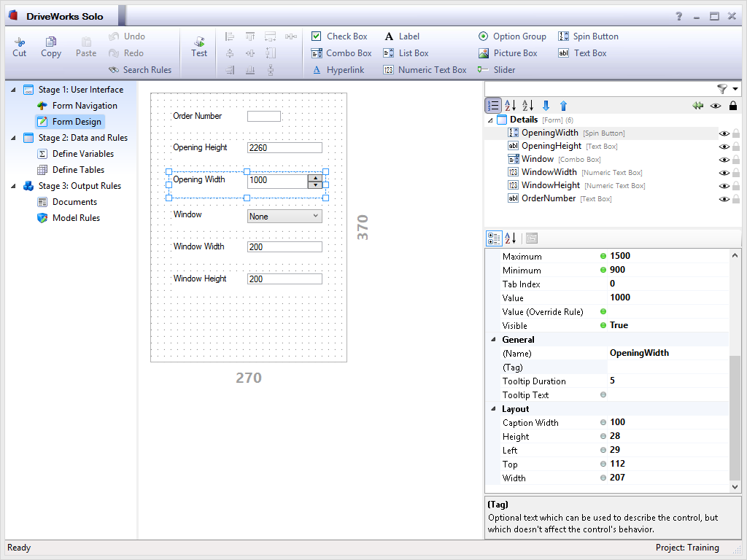Open the Window combo box dropdown
The image size is (747, 560).
pos(315,216)
